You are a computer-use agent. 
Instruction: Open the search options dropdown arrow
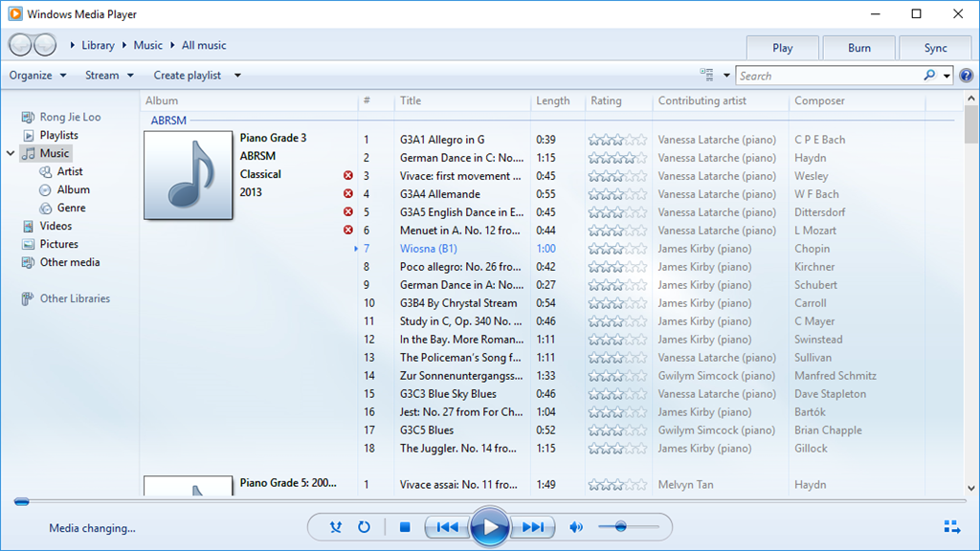[x=947, y=77]
